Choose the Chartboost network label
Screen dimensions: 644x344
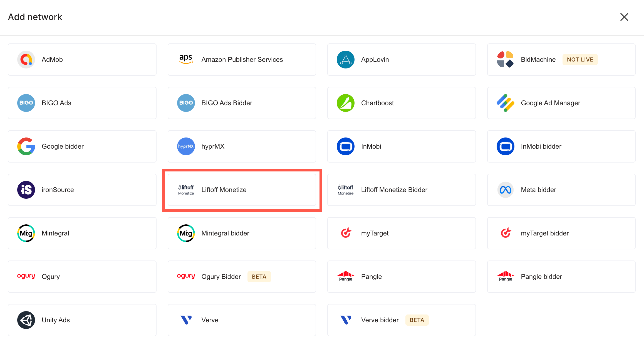click(x=378, y=103)
